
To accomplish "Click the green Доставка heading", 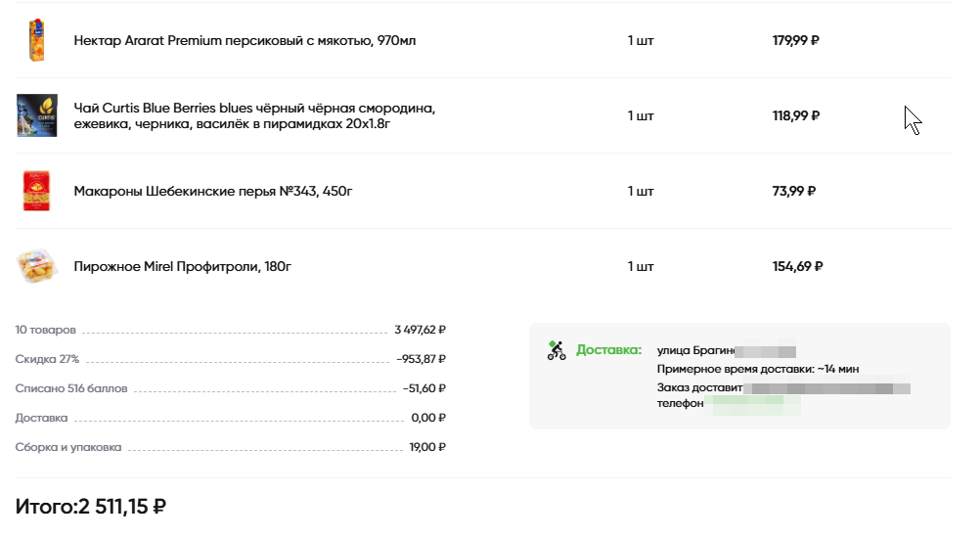I will (x=608, y=350).
